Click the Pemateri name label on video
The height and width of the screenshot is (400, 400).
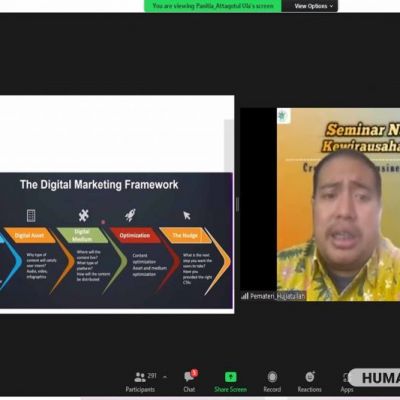273,296
